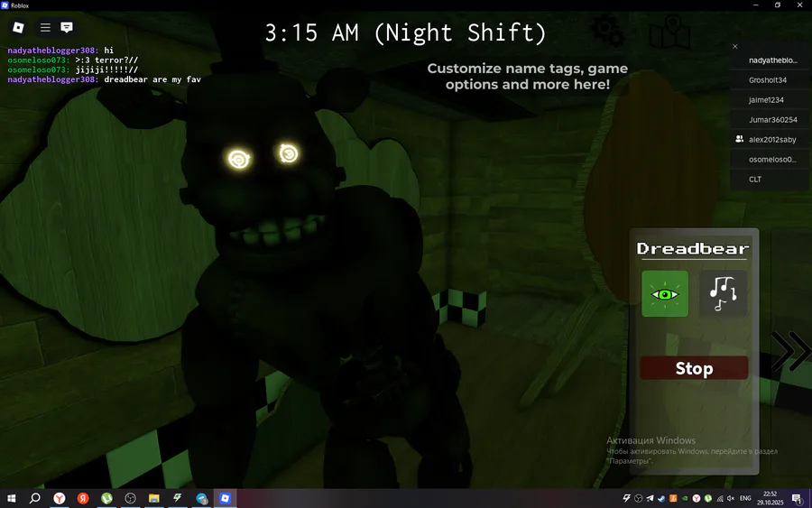Click the Steam tray icon
Viewport: 812px width, 508px height.
661,498
